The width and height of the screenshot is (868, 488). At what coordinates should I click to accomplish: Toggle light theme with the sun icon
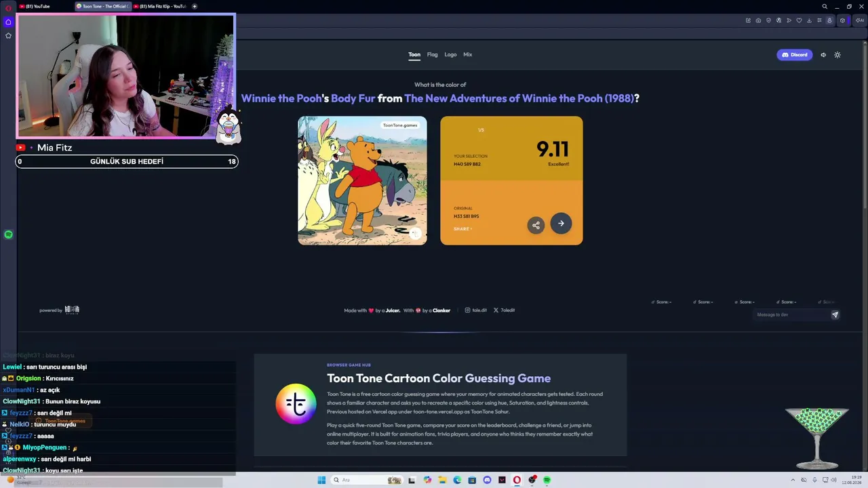tap(837, 55)
